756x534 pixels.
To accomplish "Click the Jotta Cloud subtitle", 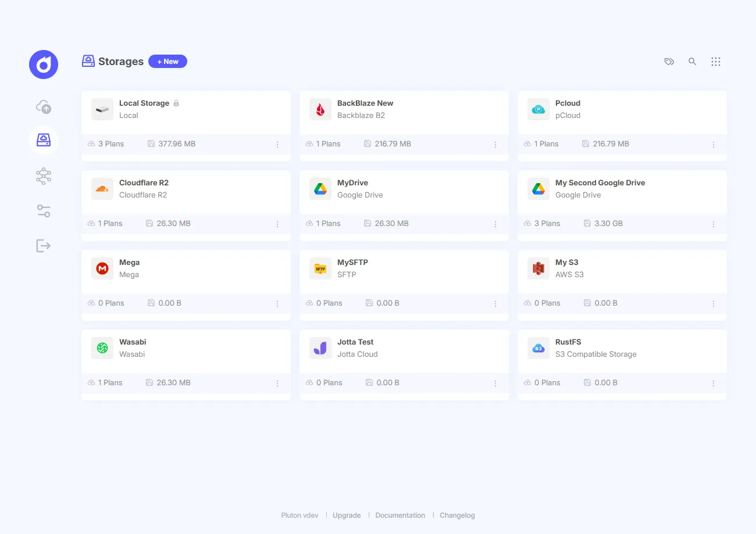I will coord(358,354).
